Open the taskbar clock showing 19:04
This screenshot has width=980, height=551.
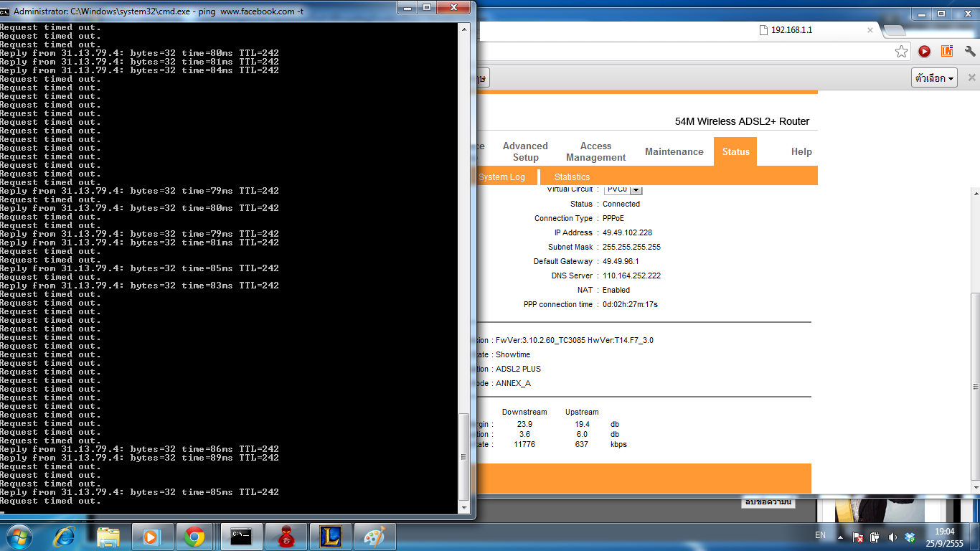[944, 537]
